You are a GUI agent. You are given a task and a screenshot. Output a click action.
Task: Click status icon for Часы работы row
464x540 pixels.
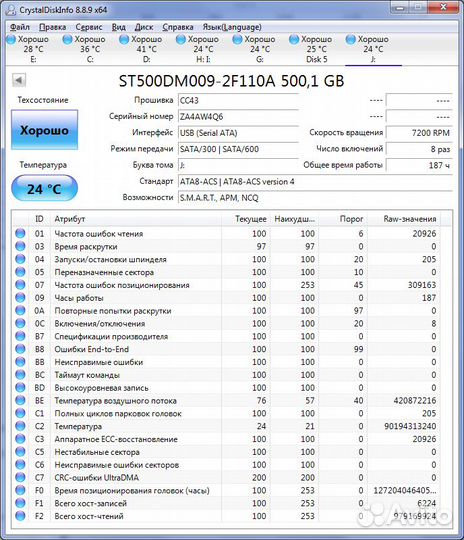tap(21, 298)
